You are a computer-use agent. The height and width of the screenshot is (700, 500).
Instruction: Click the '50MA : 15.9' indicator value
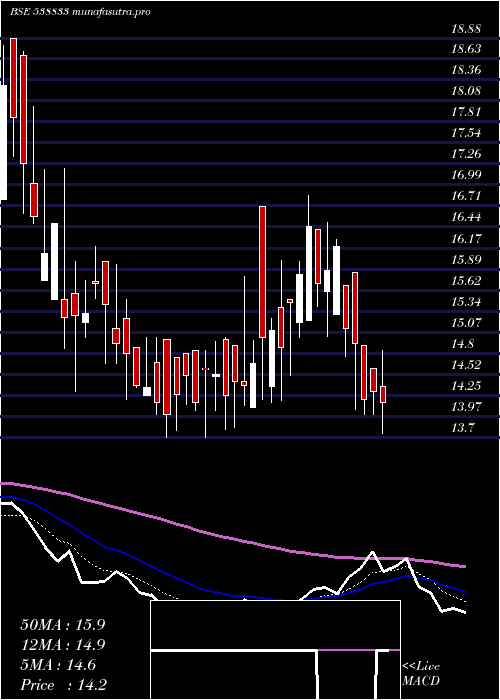(62, 625)
